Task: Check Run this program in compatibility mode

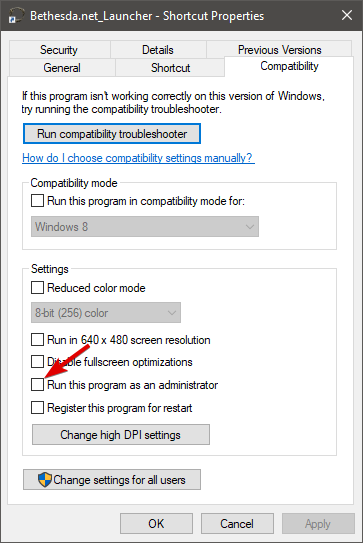Action: [37, 201]
